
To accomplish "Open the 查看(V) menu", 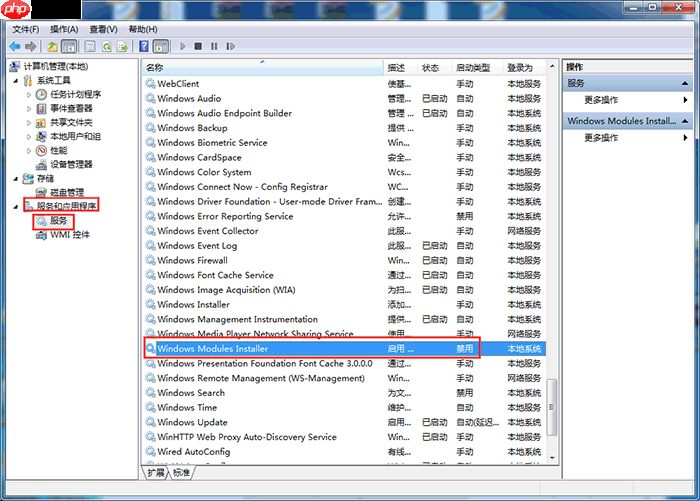I will point(103,29).
